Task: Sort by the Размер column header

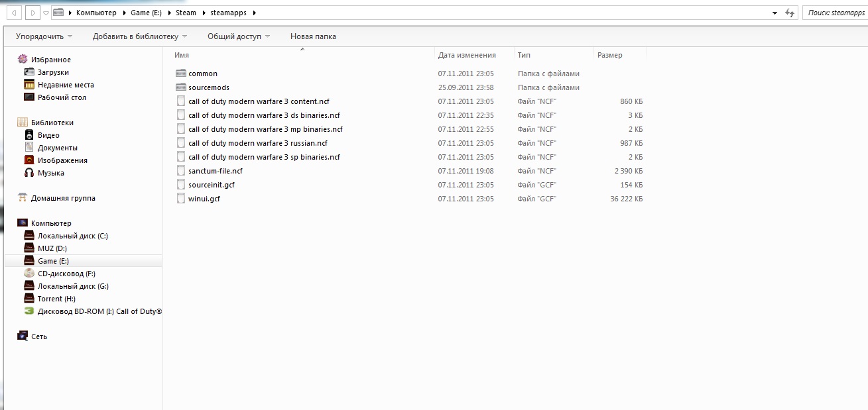Action: coord(610,55)
